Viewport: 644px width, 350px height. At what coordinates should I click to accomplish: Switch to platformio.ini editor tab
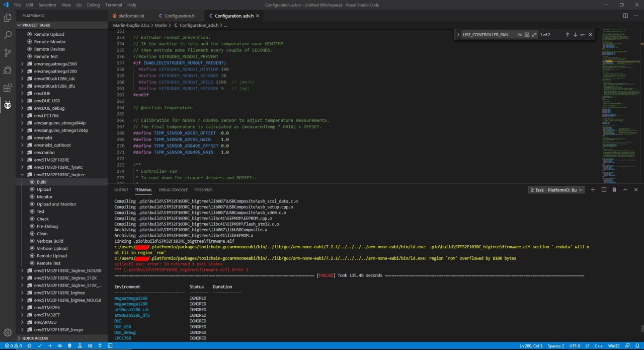click(131, 16)
